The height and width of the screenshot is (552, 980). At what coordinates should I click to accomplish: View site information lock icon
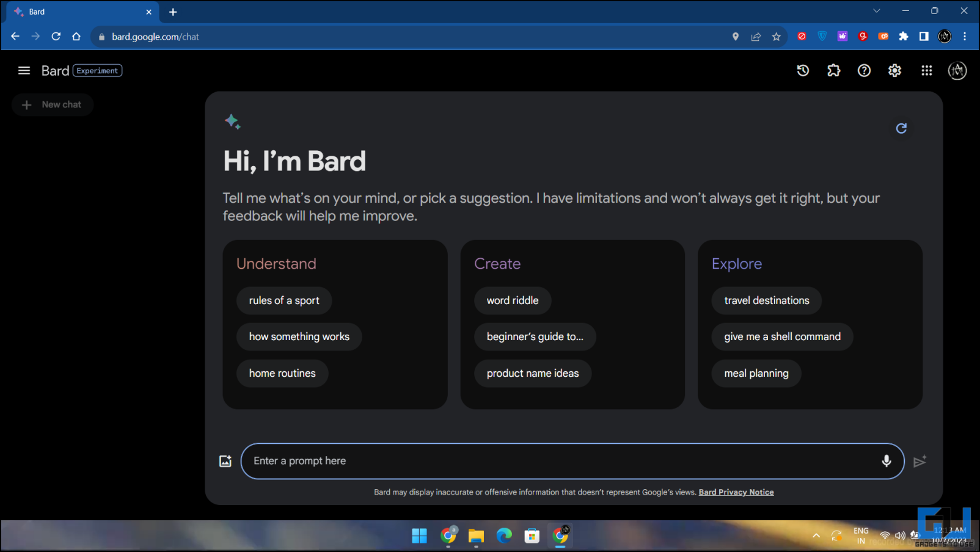102,37
